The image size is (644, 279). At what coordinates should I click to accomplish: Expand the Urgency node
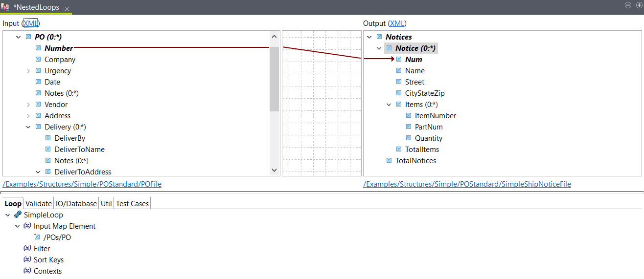pyautogui.click(x=28, y=71)
